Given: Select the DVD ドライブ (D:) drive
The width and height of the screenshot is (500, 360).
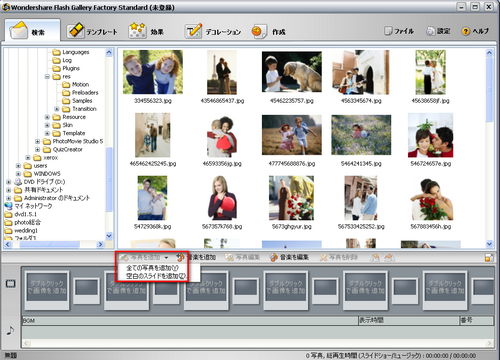Looking at the screenshot, I should tap(40, 182).
